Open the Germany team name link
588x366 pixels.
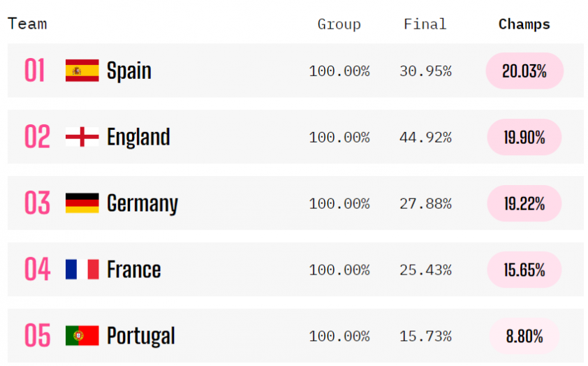142,203
